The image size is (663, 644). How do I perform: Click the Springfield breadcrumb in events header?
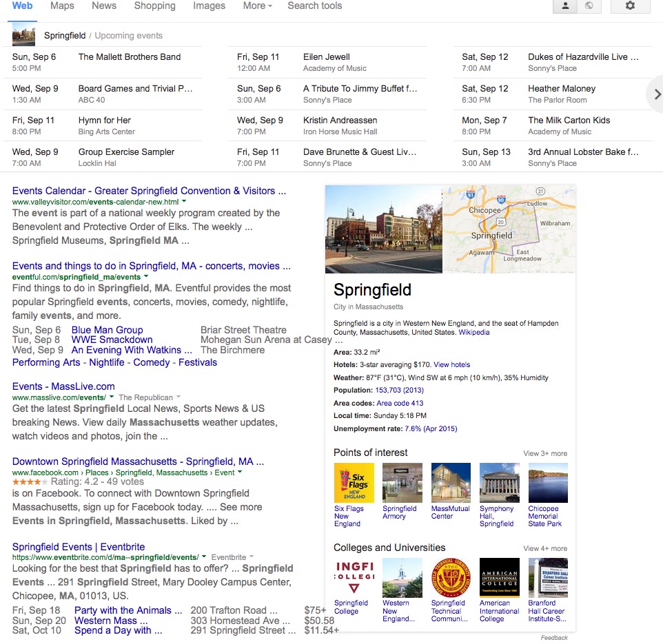tap(65, 36)
